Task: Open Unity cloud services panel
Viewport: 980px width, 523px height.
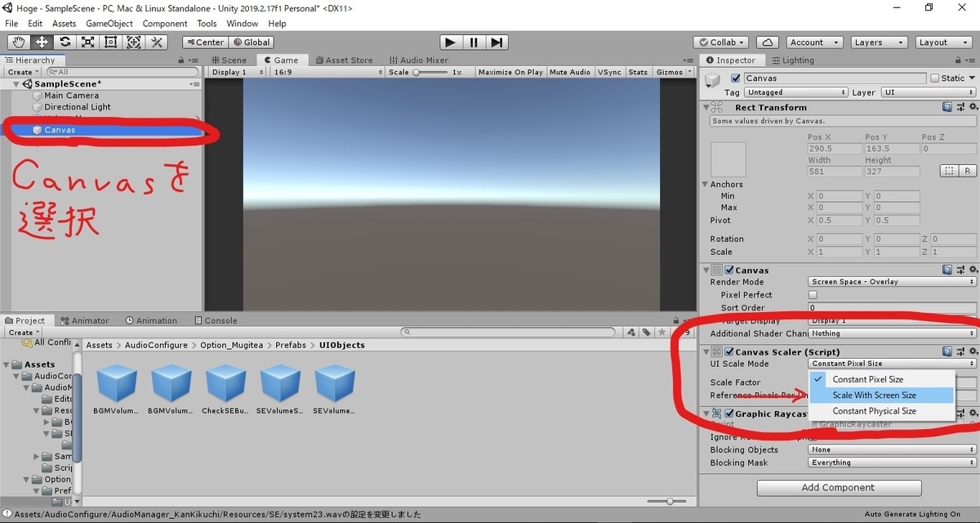Action: [767, 42]
